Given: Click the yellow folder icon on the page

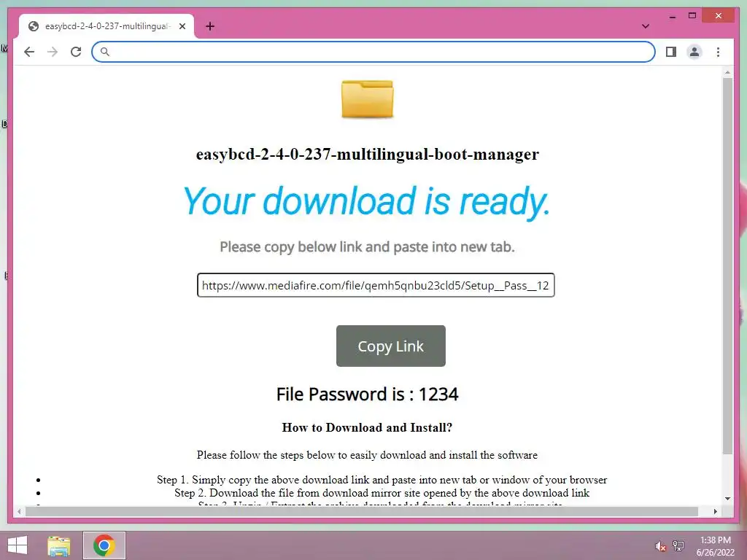Looking at the screenshot, I should click(368, 99).
